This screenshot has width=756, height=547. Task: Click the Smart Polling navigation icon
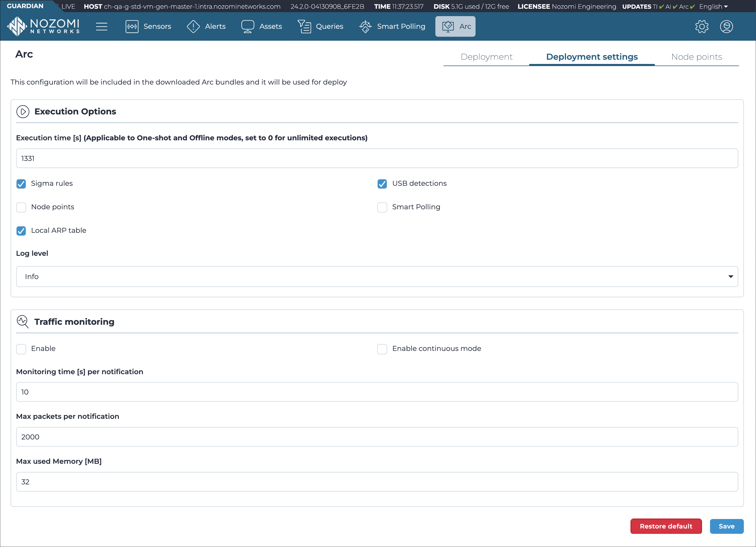[x=365, y=26]
